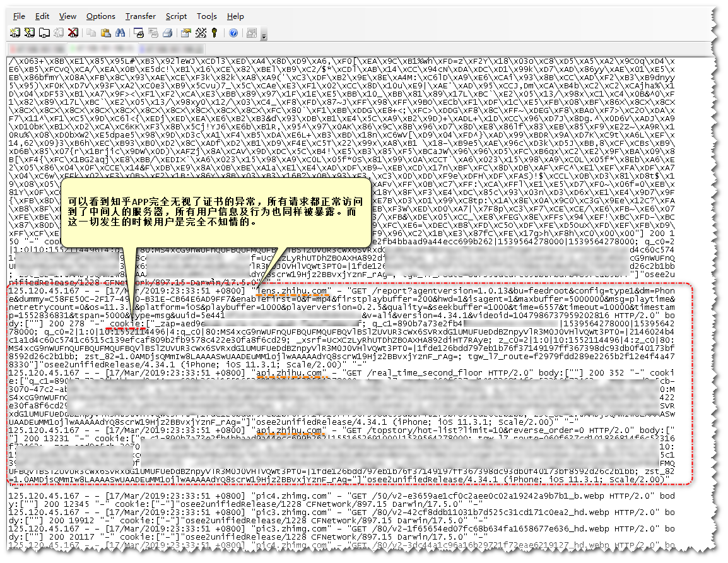Click the Keymap Editor toolbar icon

coord(201,33)
